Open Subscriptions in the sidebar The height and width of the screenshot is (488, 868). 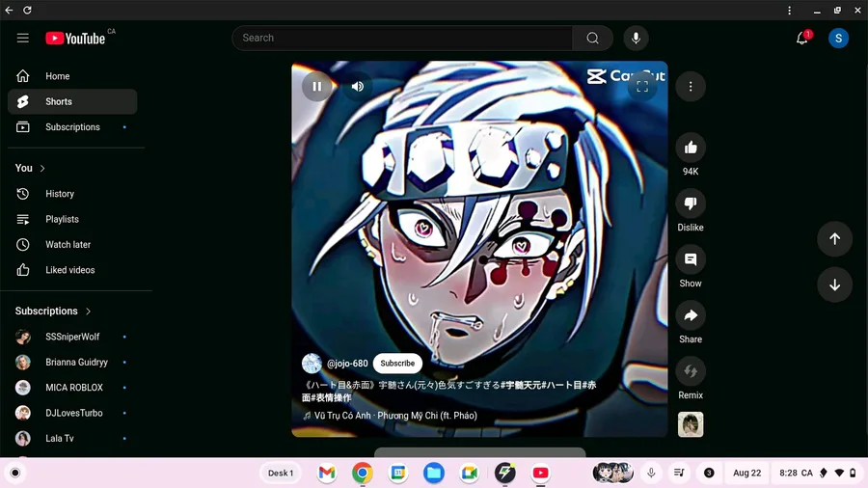(72, 127)
